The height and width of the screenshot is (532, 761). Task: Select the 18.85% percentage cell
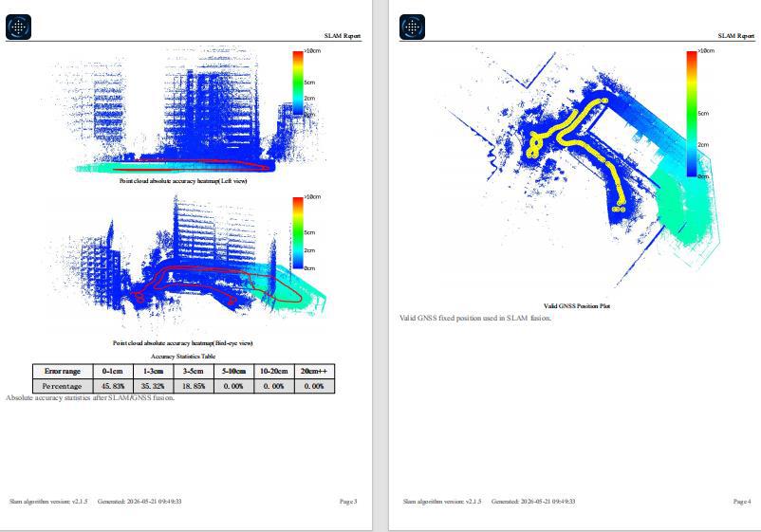pos(194,386)
